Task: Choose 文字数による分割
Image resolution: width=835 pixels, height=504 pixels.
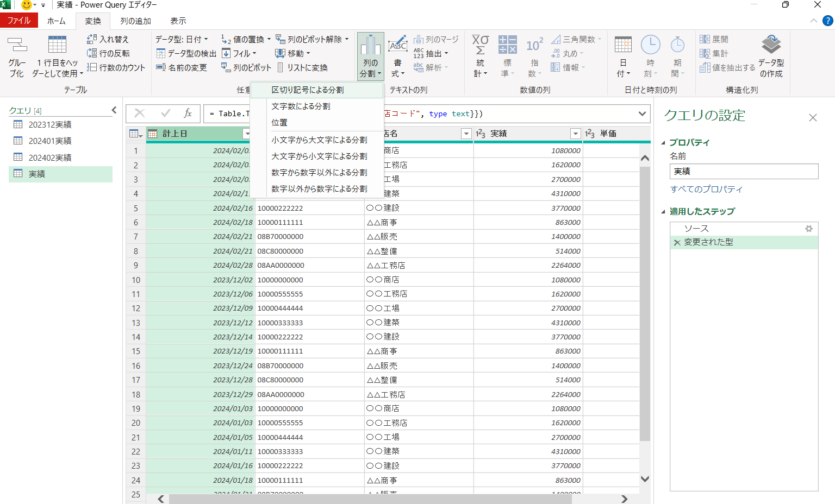Action: 317,106
